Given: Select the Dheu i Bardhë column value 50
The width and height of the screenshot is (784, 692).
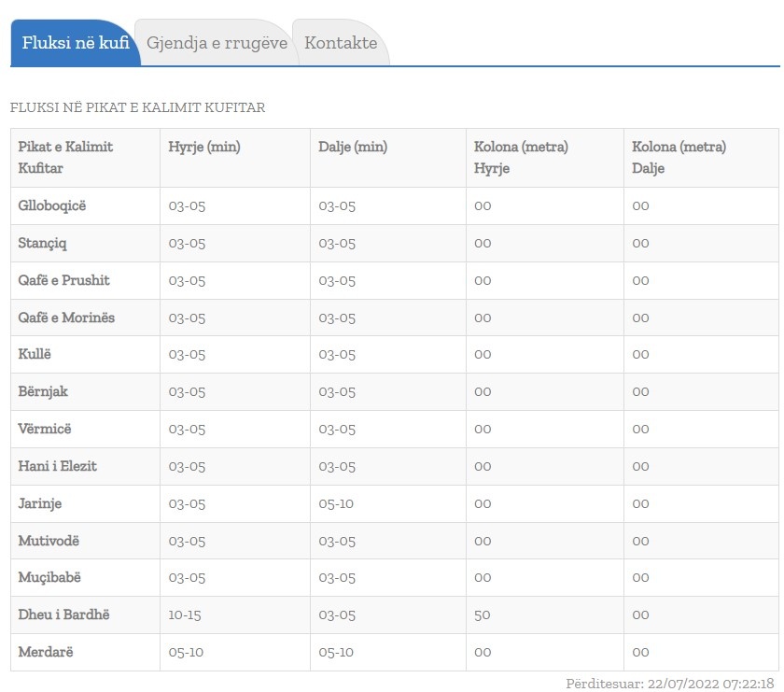Looking at the screenshot, I should coord(483,614).
